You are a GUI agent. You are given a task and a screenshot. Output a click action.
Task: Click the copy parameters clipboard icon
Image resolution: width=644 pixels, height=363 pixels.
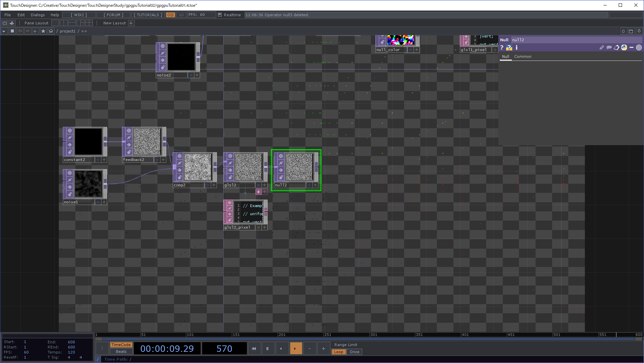[x=616, y=48]
